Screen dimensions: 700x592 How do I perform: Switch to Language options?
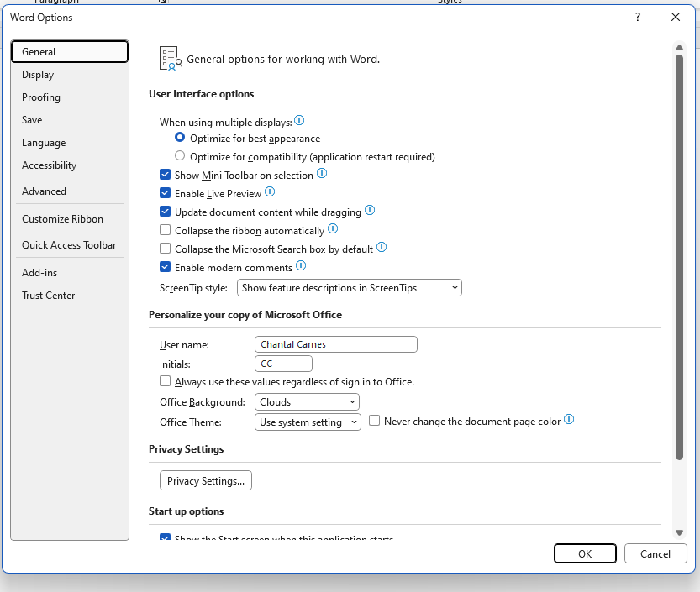pyautogui.click(x=70, y=143)
